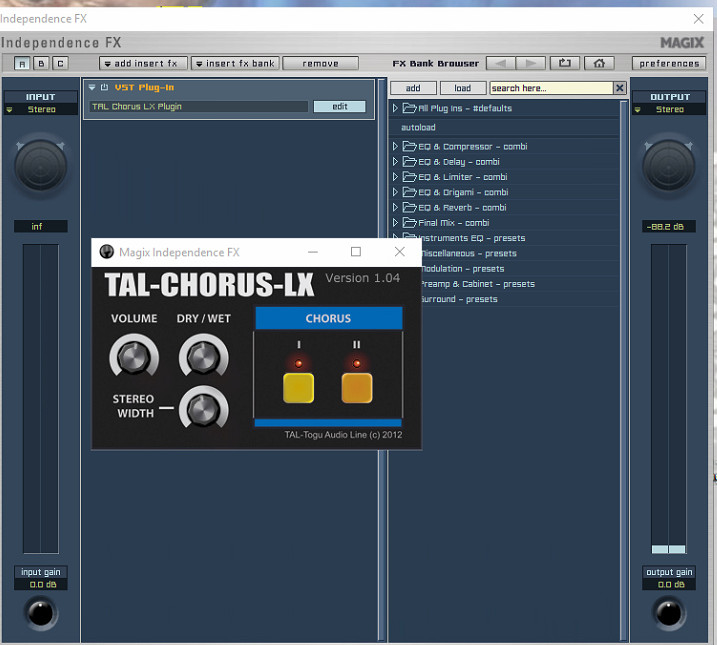The image size is (717, 645).
Task: Click the input gain knob
Action: [x=41, y=613]
